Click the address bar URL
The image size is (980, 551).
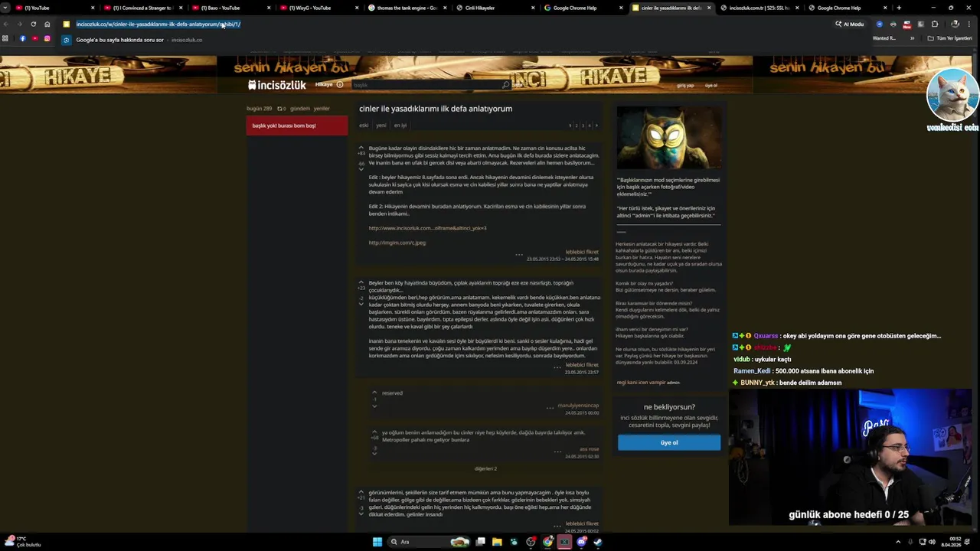pos(158,24)
